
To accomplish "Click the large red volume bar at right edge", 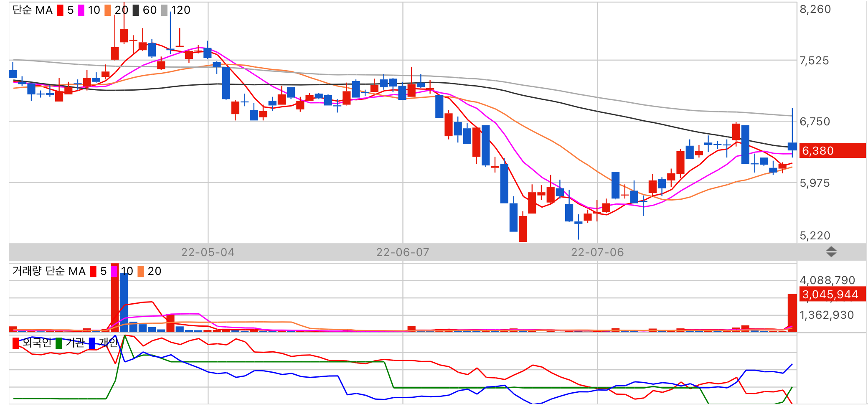I will click(792, 313).
